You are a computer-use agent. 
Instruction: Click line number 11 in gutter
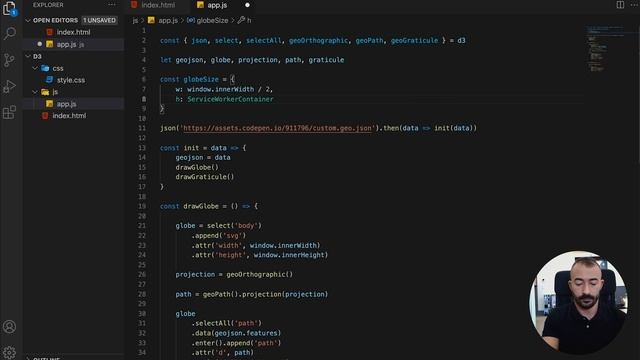pyautogui.click(x=142, y=128)
